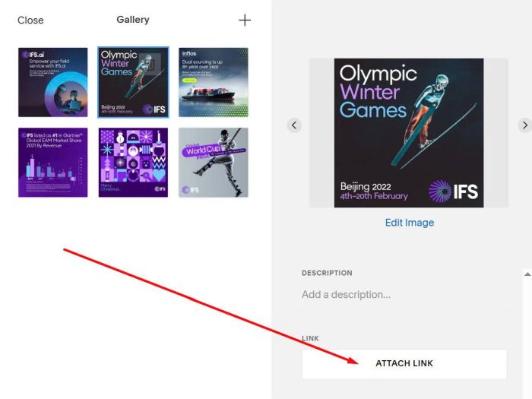Select the Olympic Winter Games thumbnail
This screenshot has height=399, width=532.
pyautogui.click(x=133, y=82)
